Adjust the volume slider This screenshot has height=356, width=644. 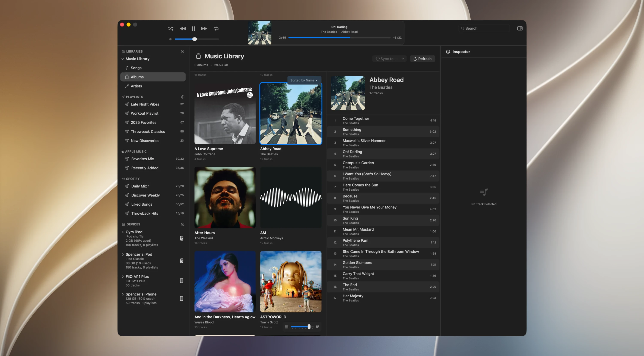click(197, 39)
